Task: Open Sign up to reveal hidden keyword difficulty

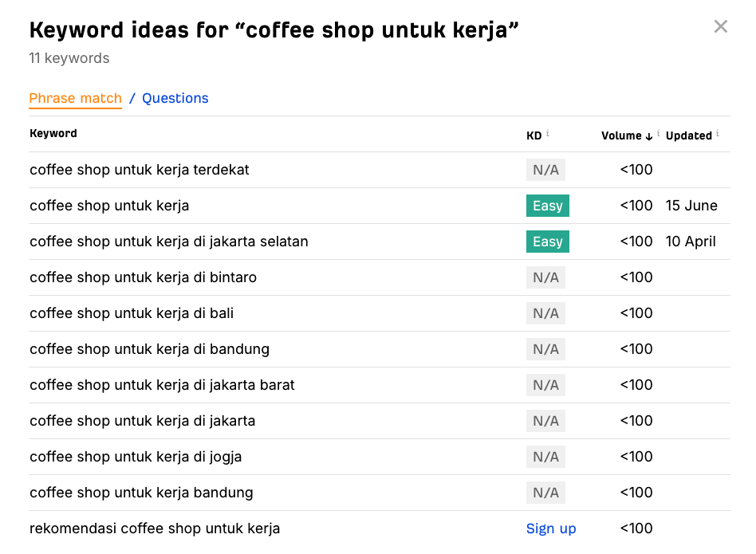Action: [x=551, y=528]
